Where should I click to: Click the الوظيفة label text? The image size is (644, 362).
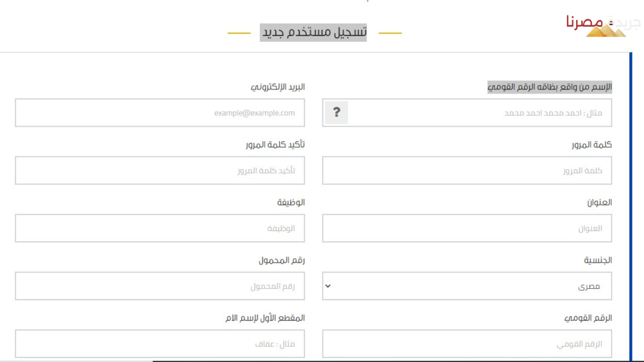291,203
